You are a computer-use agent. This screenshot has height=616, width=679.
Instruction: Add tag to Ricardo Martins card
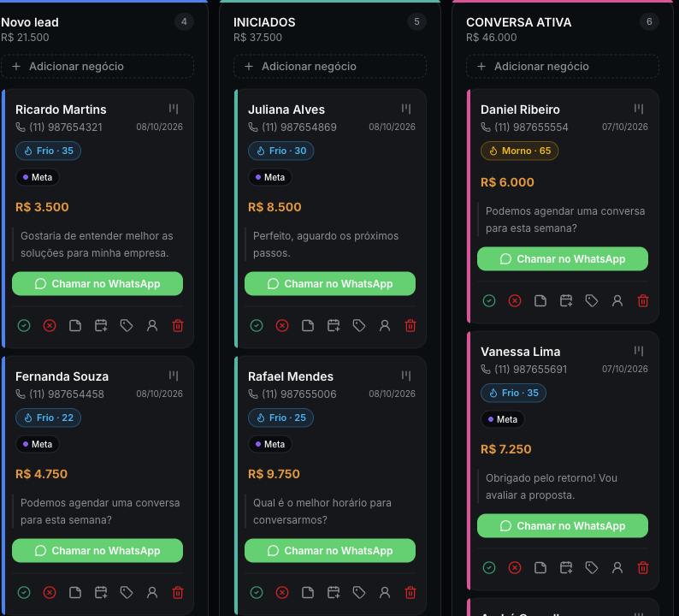click(x=127, y=325)
